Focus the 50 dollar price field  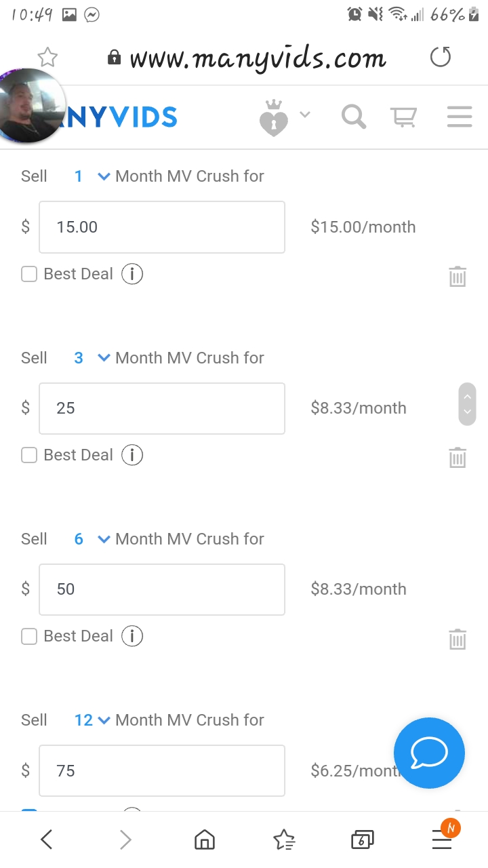point(162,589)
